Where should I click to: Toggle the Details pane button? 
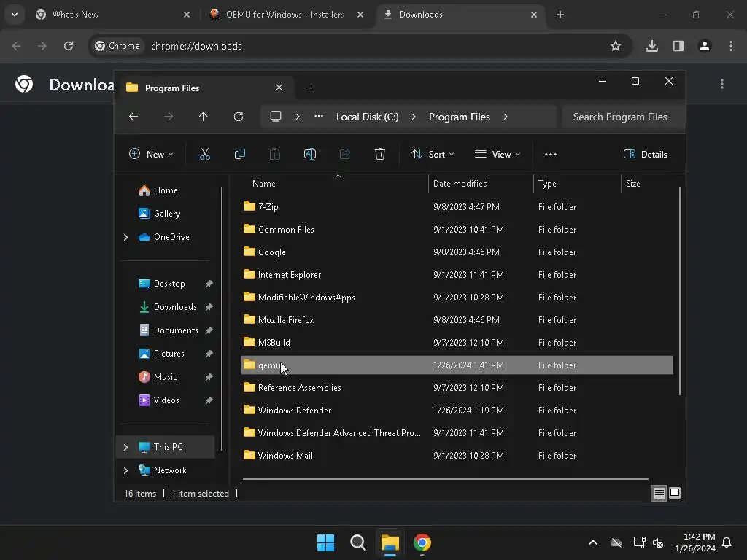[646, 155]
